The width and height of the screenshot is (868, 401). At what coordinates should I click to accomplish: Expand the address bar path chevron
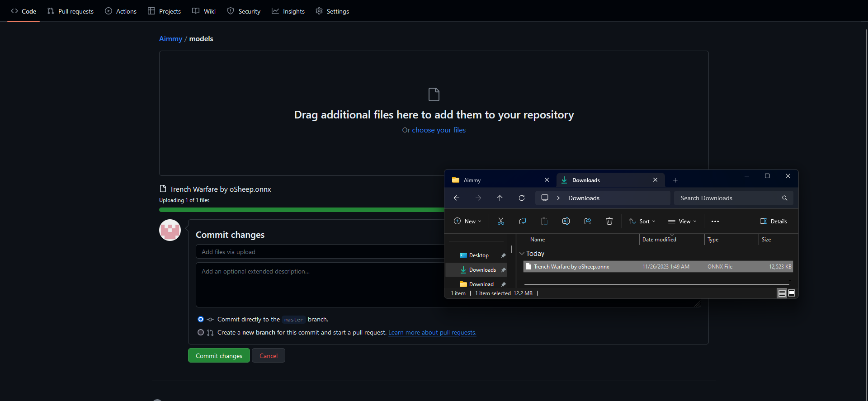558,198
